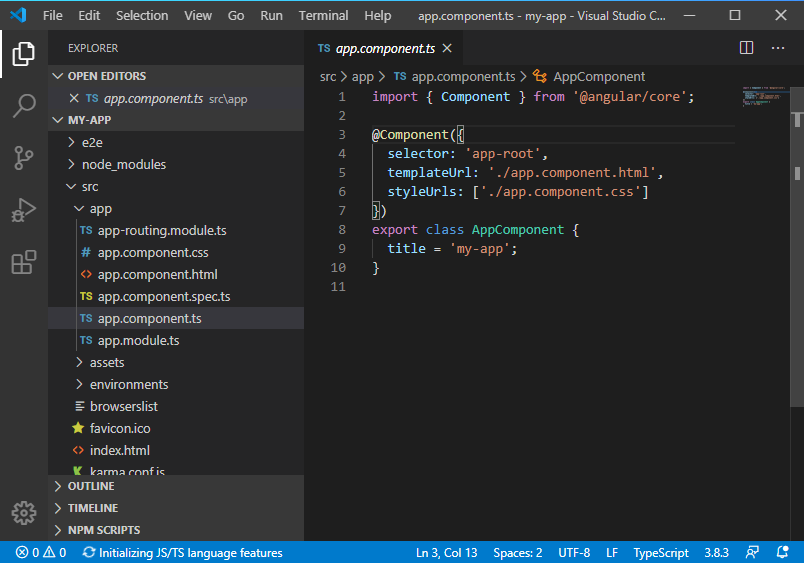The width and height of the screenshot is (804, 563).
Task: Open the feedback icon in status bar
Action: pos(752,552)
